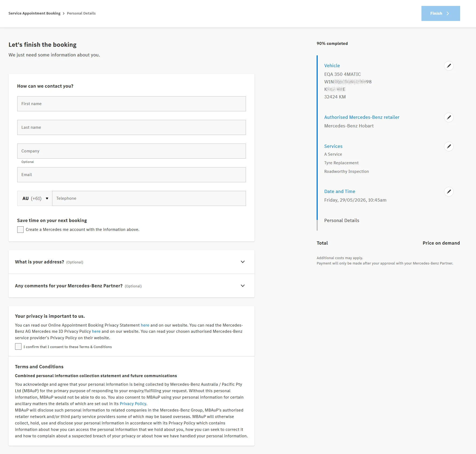Click the Finish button
The height and width of the screenshot is (454, 476).
pyautogui.click(x=441, y=13)
